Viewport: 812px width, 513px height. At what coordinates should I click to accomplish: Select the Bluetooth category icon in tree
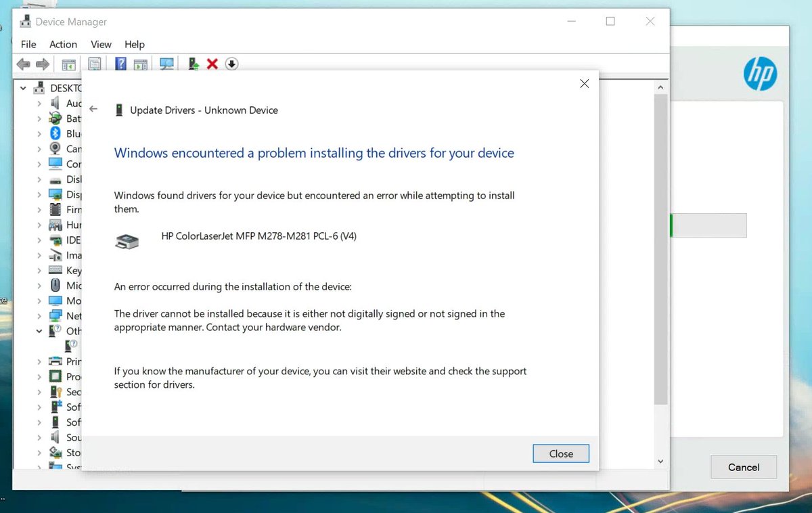click(x=55, y=133)
